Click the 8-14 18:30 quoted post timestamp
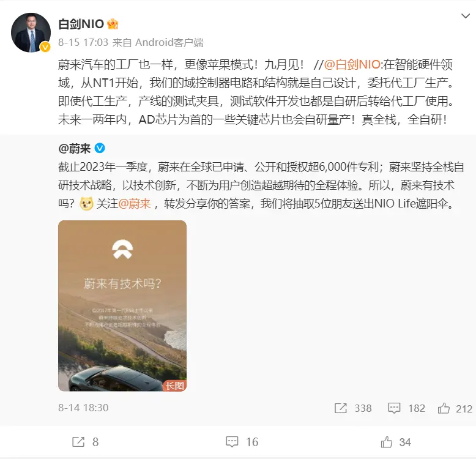This screenshot has height=459, width=476. tap(83, 408)
